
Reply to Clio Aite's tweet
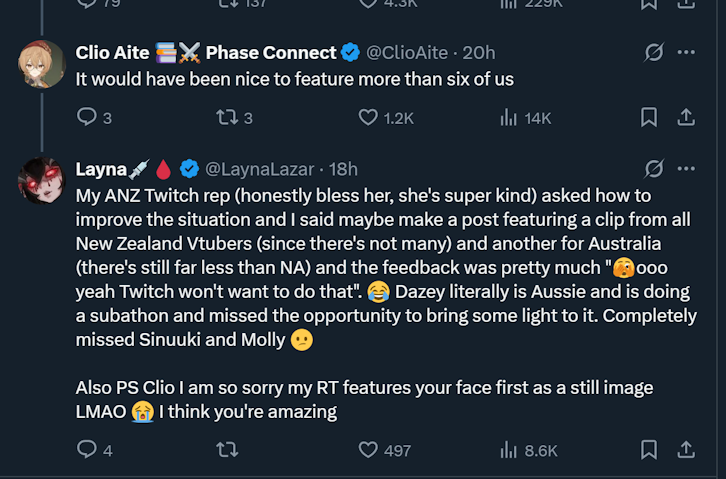coord(87,118)
